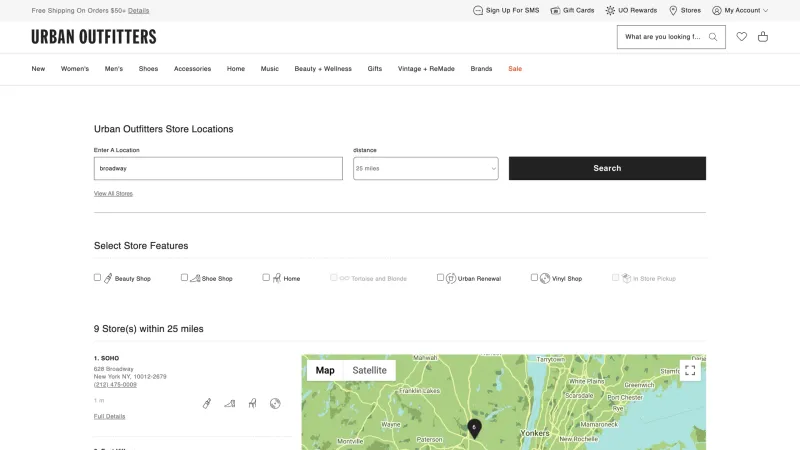The image size is (800, 450).
Task: Click the Stores location pin icon
Action: coord(673,10)
